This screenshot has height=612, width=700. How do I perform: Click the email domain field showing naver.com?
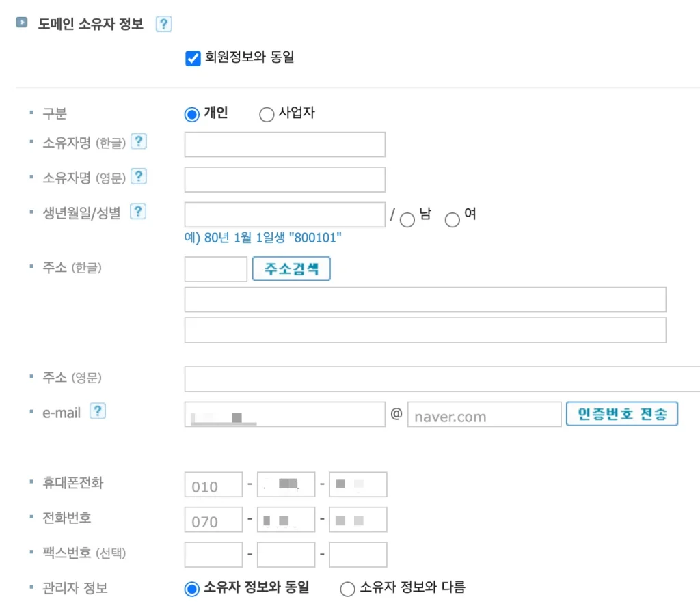click(484, 415)
